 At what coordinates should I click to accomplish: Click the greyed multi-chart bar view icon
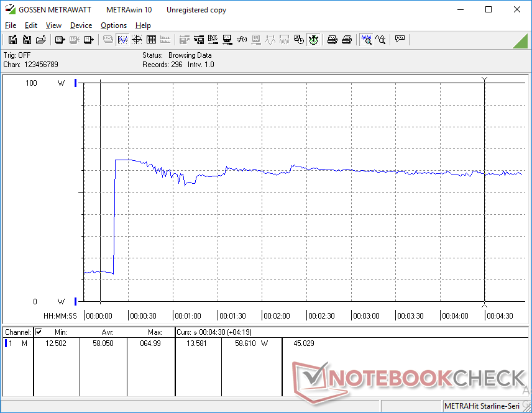tap(165, 40)
